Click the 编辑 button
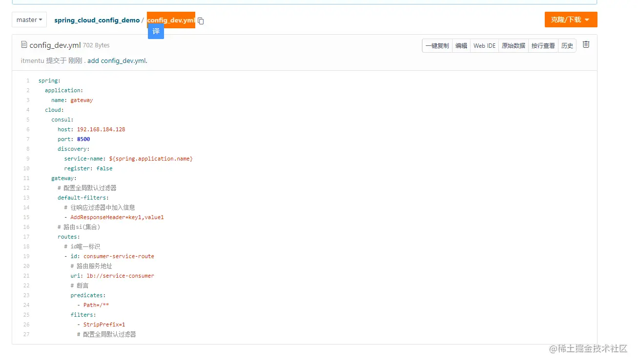The image size is (638, 364). pyautogui.click(x=461, y=46)
